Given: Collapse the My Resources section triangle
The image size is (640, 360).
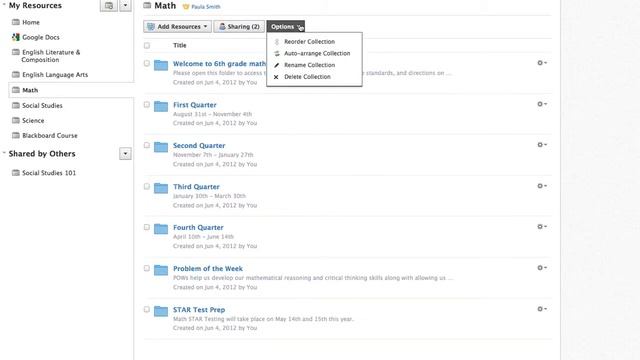Looking at the screenshot, I should (4, 4).
